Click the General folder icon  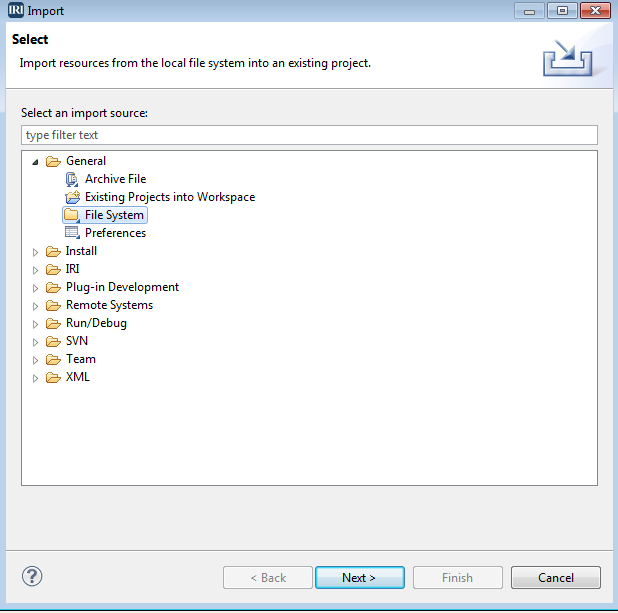click(x=53, y=161)
